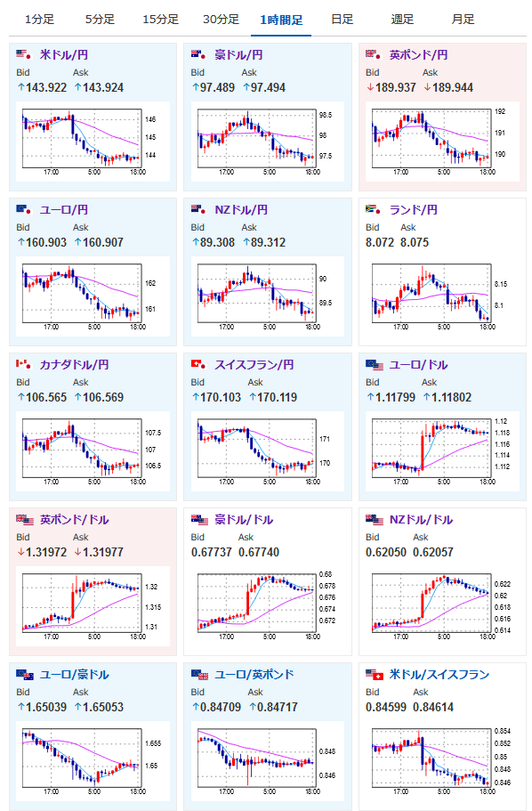The width and height of the screenshot is (532, 811).
Task: Select the 日足 timeframe tab
Action: coord(342,20)
